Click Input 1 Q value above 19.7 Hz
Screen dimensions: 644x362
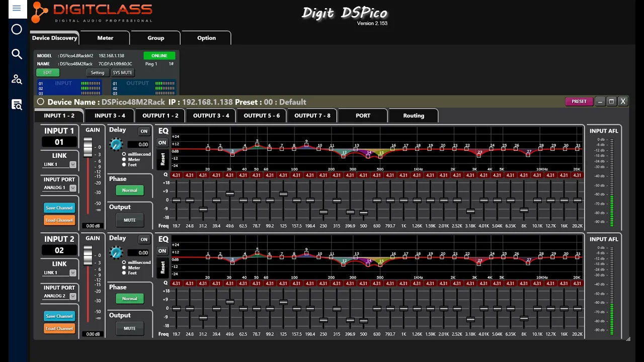coord(176,175)
